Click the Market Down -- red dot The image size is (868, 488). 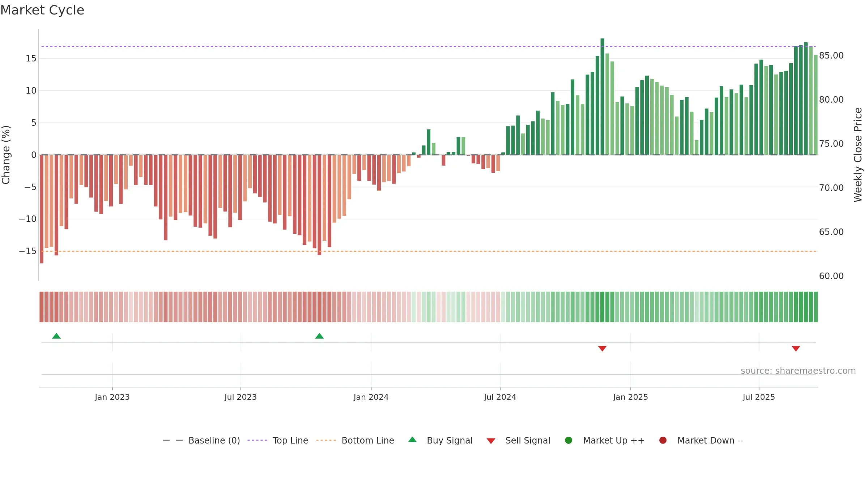coord(663,440)
